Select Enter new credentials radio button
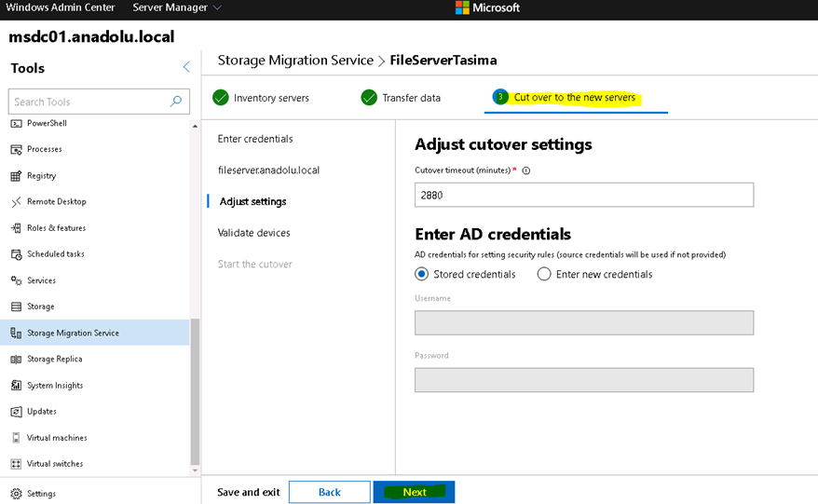The height and width of the screenshot is (504, 818). 544,274
